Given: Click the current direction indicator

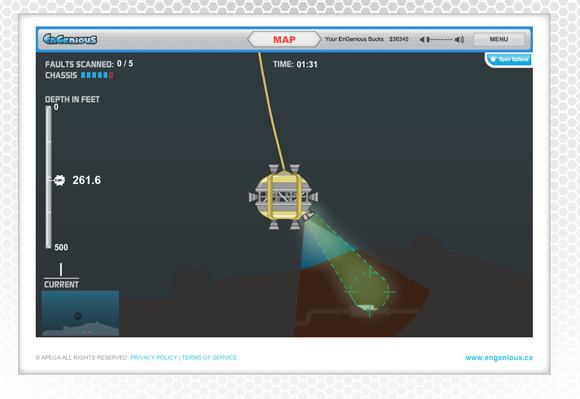Looking at the screenshot, I should click(61, 270).
